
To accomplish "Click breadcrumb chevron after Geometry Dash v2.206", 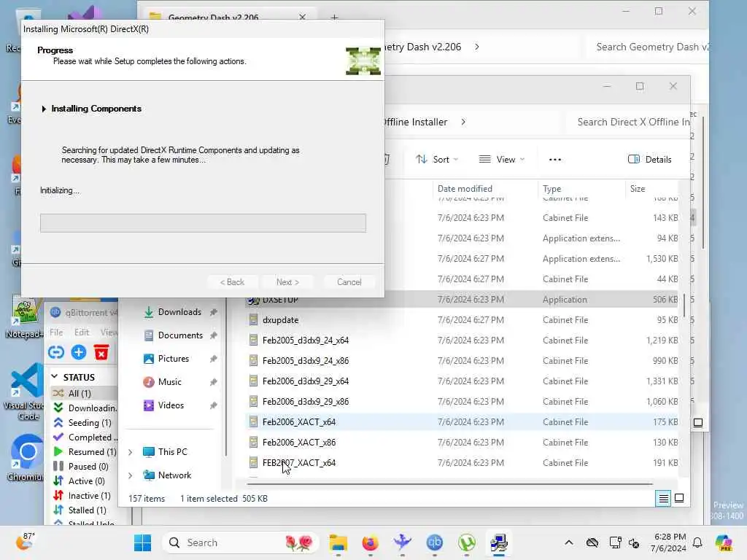I will 477,47.
